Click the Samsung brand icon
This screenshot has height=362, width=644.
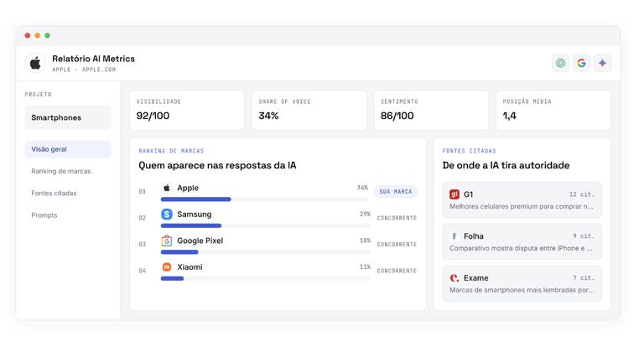[x=167, y=214]
